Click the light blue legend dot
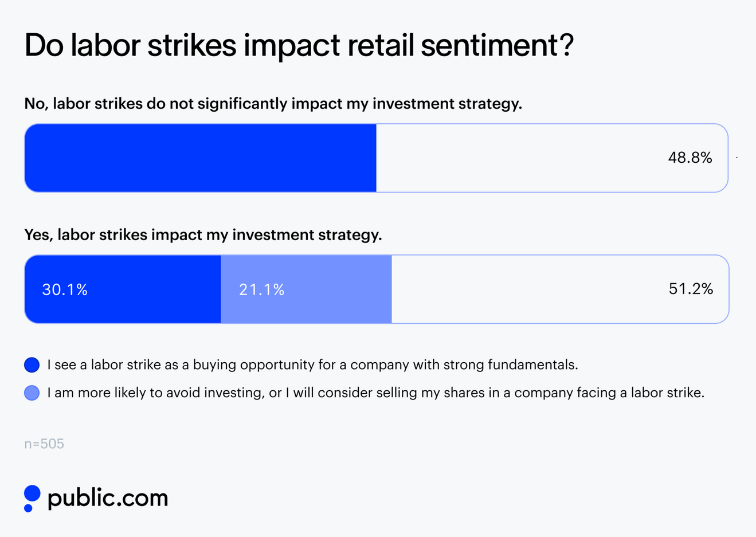The image size is (756, 537). (x=32, y=393)
